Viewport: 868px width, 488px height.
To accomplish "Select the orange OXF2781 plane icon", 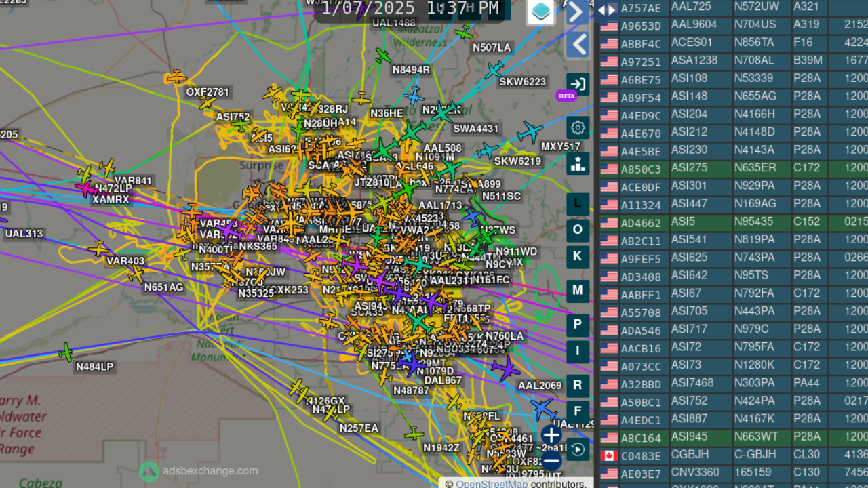I will [176, 77].
